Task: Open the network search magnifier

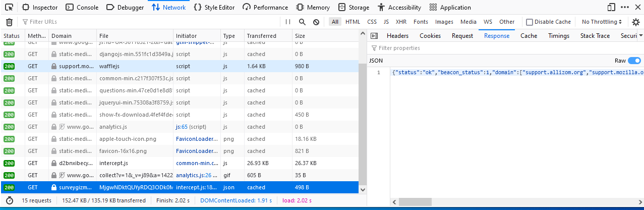Action: [302, 22]
